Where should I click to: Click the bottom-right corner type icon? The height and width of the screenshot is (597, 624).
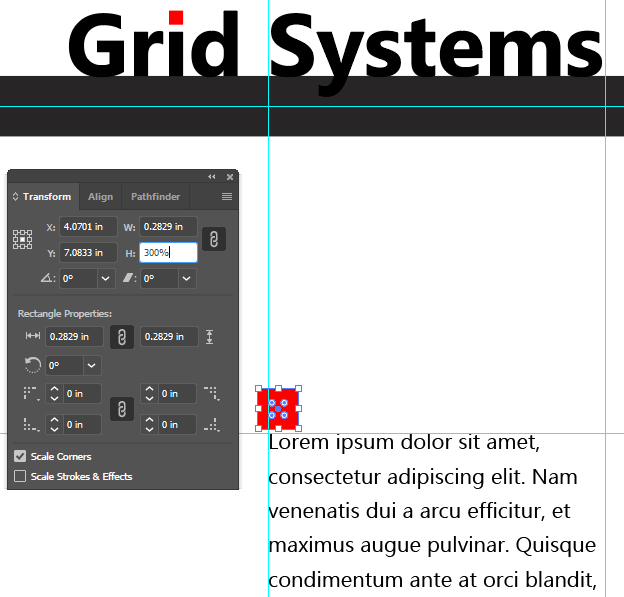click(x=211, y=425)
